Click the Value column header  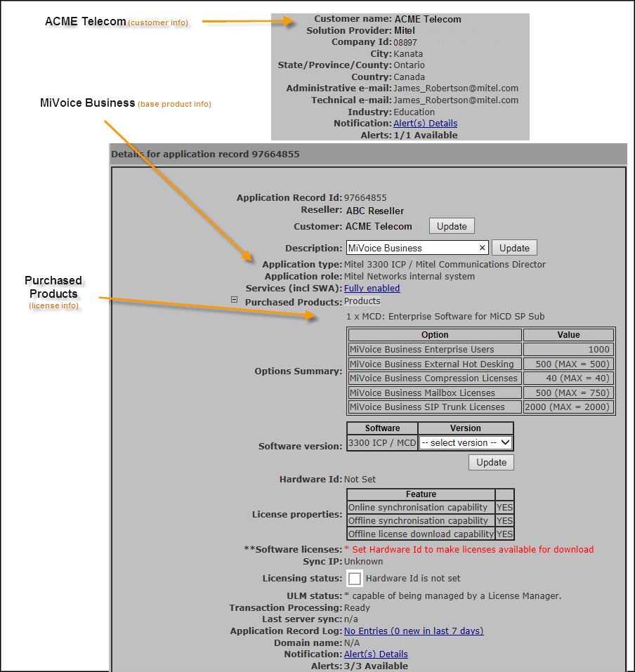568,335
